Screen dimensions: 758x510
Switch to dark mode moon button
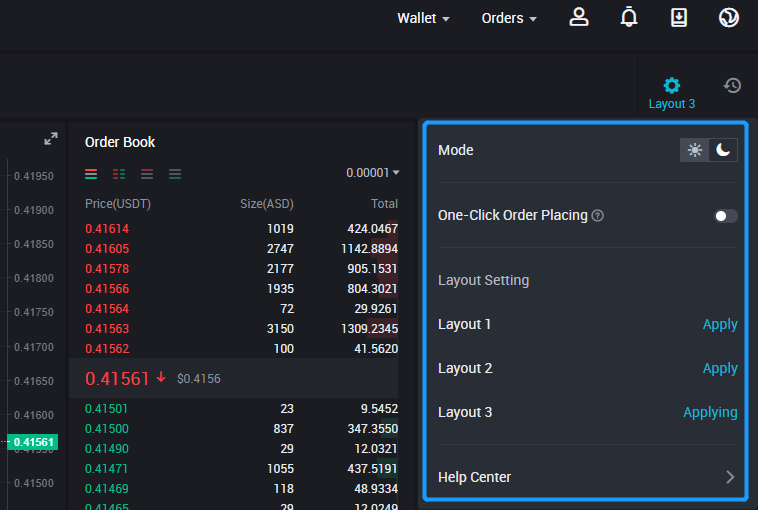coord(723,150)
